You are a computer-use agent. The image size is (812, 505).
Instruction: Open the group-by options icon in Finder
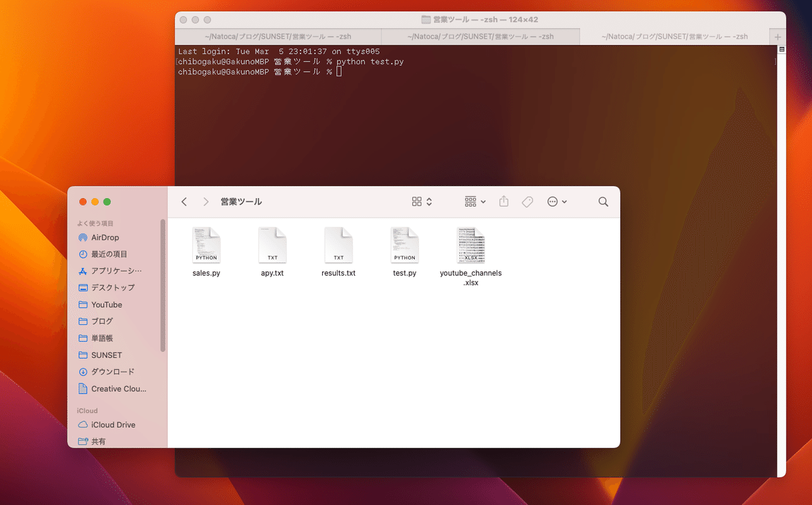[x=470, y=201]
